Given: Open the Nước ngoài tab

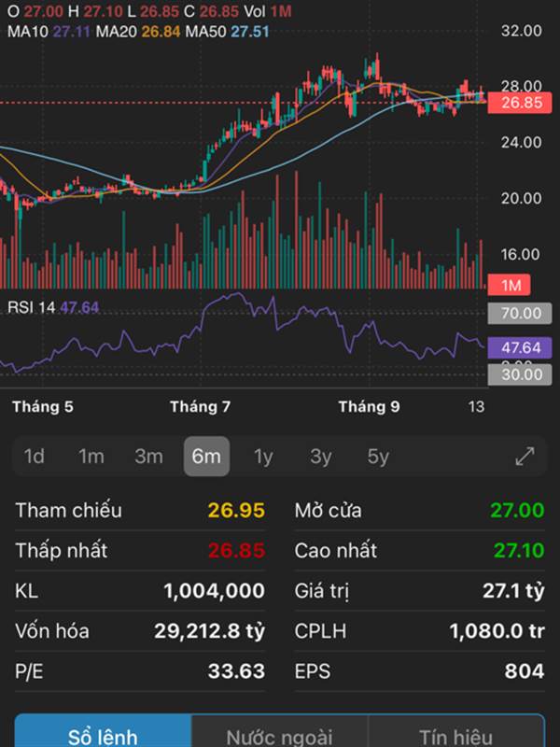Looking at the screenshot, I should click(279, 731).
